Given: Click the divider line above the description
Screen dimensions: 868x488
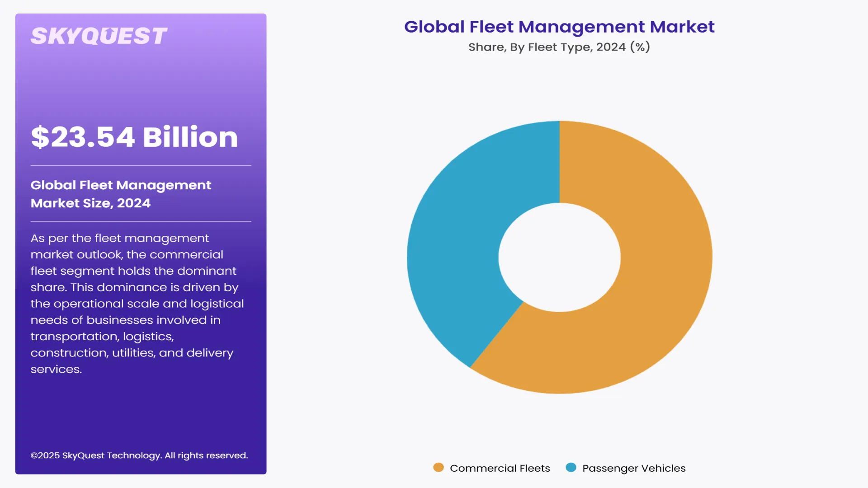Looking at the screenshot, I should tap(141, 221).
